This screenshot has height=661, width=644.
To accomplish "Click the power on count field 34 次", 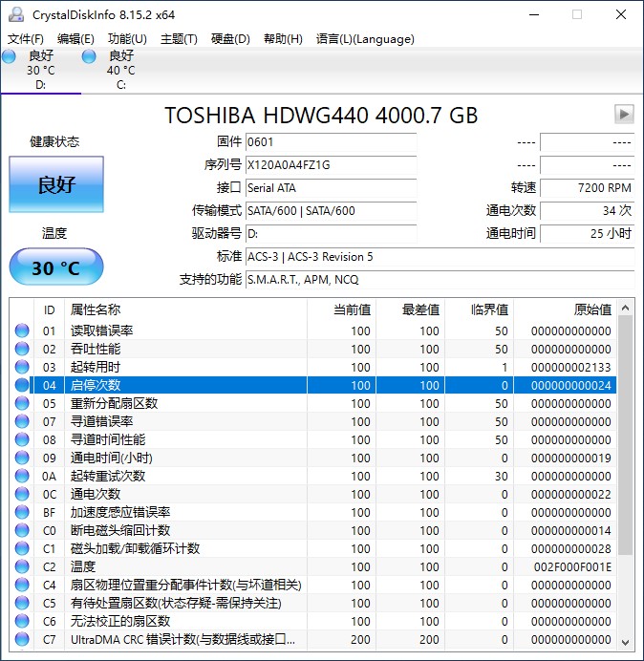I will click(x=587, y=210).
